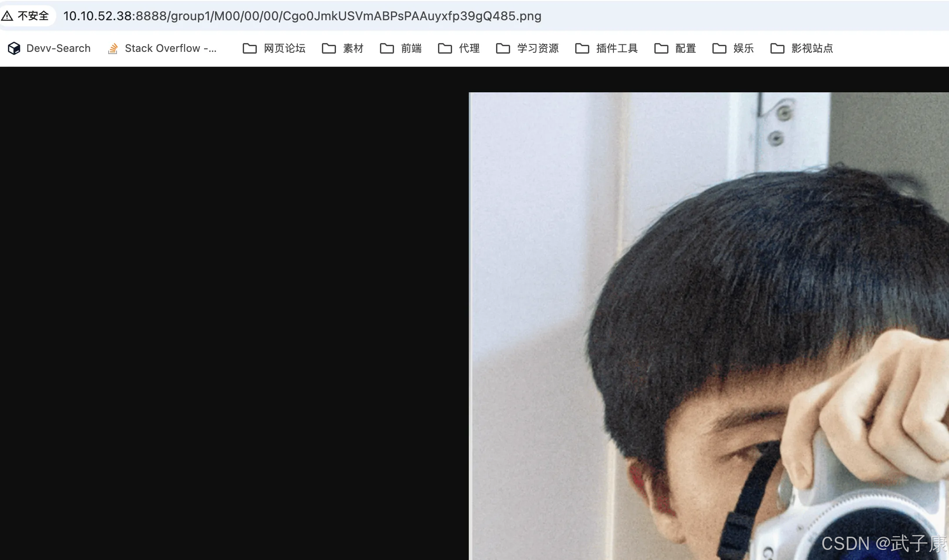
Task: Click the 娱乐 folder icon
Action: pos(719,48)
